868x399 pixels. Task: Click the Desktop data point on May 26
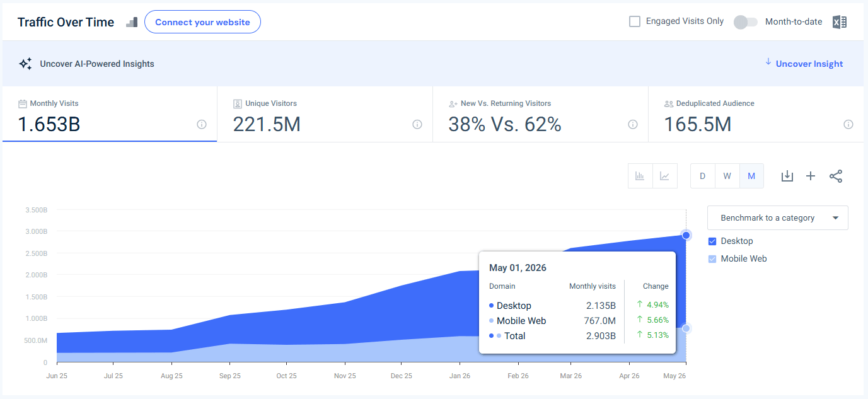point(686,235)
